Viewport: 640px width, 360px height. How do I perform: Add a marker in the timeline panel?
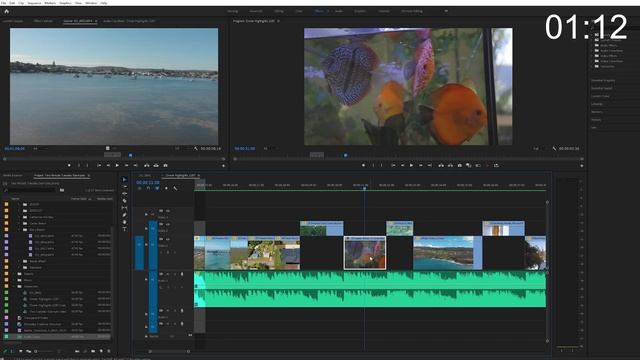click(166, 188)
